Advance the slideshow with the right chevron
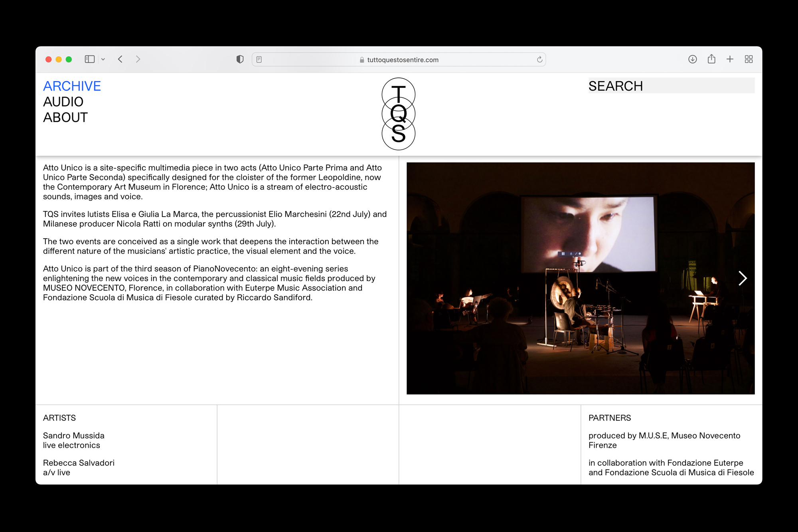Screen dimensions: 798x532 tap(742, 278)
